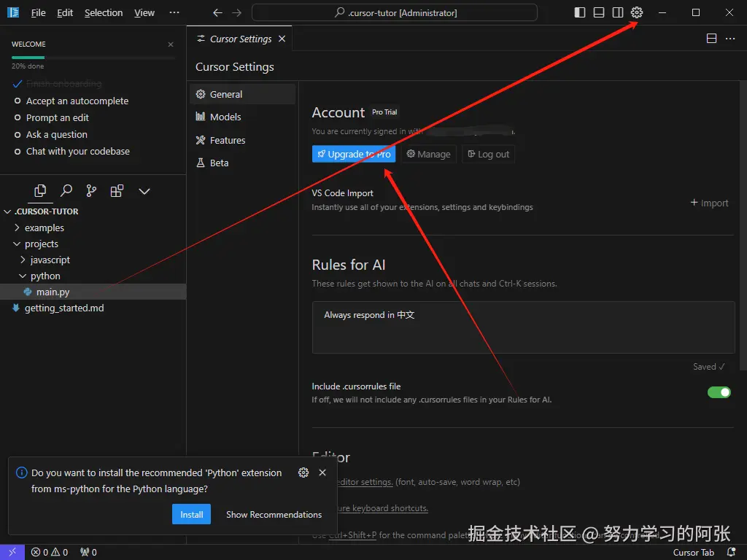Viewport: 747px width, 560px height.
Task: Toggle right sidebar layout icon
Action: 618,12
